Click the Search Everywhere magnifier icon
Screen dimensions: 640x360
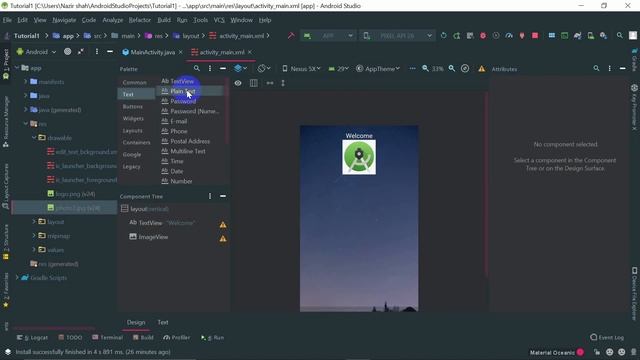pos(620,36)
